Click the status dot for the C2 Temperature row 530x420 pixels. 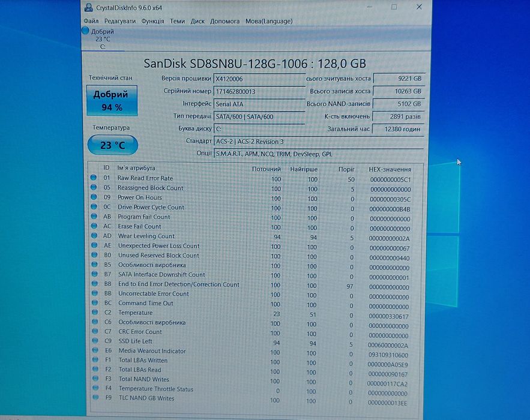click(95, 312)
